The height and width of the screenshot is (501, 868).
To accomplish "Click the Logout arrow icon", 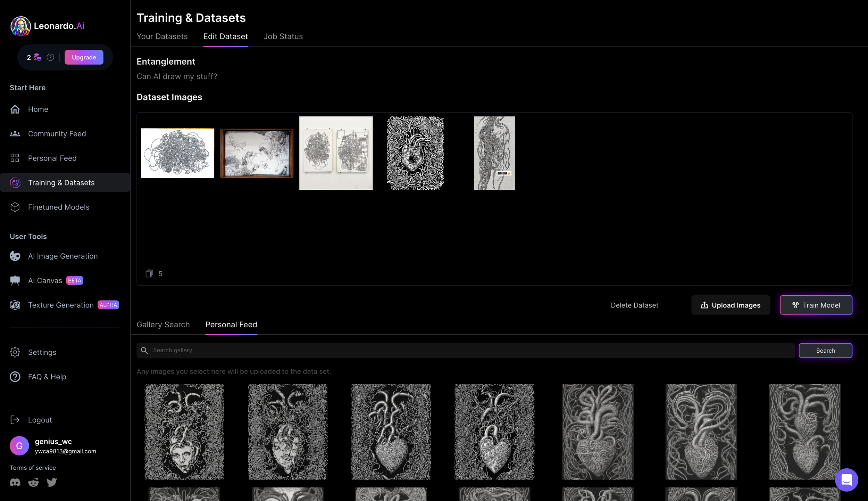I will (x=15, y=420).
